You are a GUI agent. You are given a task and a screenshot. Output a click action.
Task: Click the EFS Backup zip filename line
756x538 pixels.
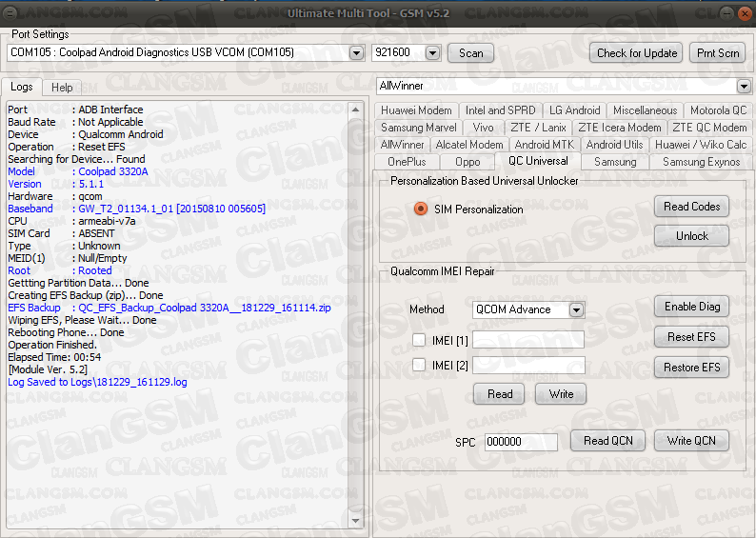pos(169,308)
